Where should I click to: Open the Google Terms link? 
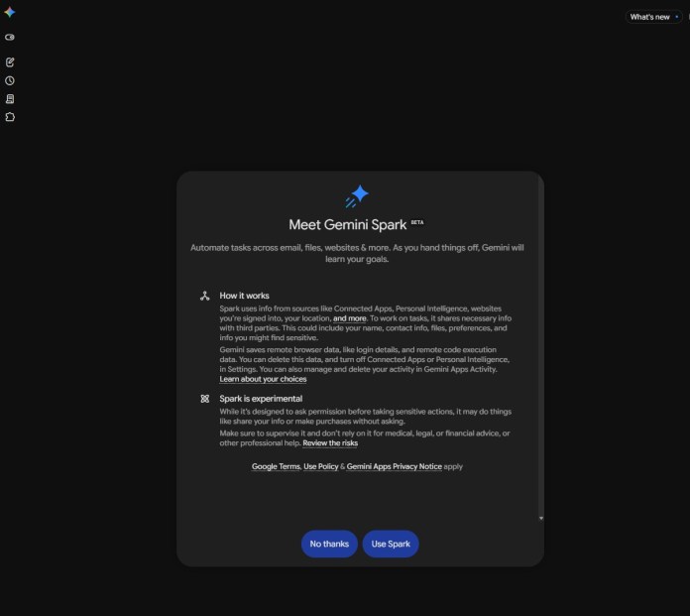point(276,467)
